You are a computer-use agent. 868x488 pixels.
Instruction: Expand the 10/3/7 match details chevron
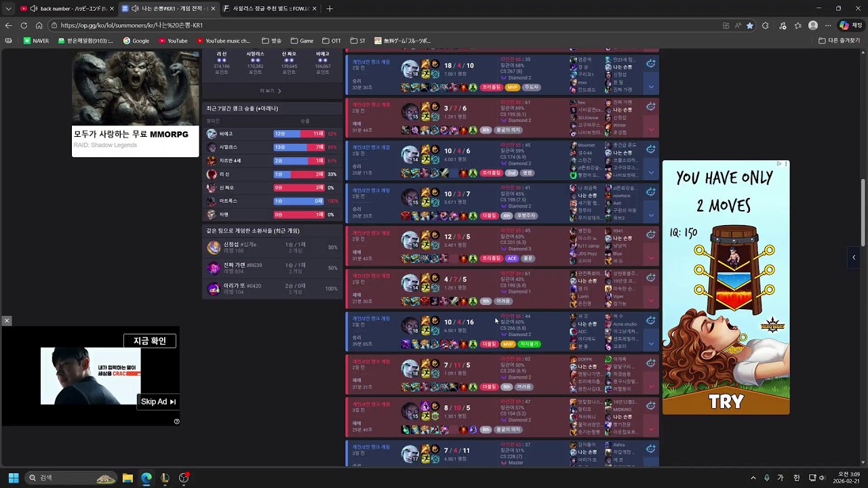(651, 215)
